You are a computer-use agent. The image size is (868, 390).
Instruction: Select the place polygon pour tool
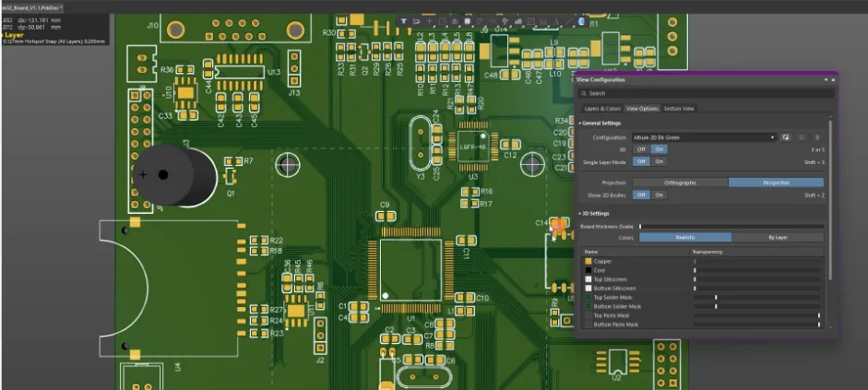[518, 21]
